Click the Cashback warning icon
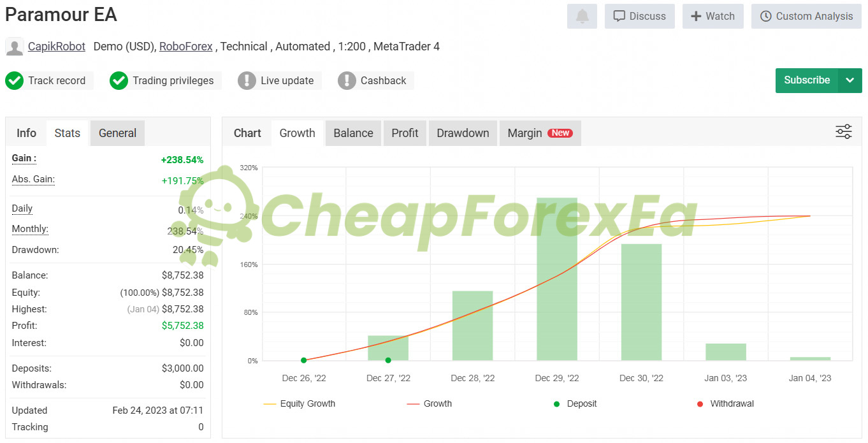868x443 pixels. point(347,81)
